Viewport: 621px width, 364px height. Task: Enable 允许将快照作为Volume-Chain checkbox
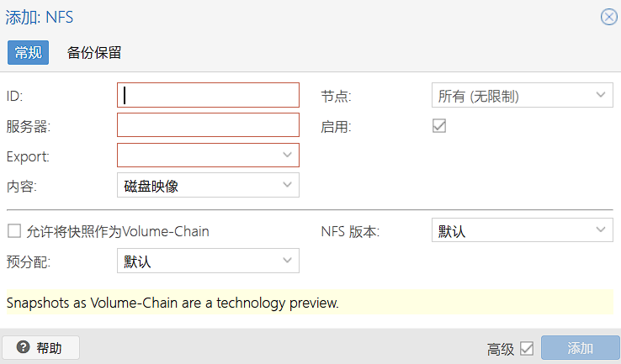click(13, 231)
